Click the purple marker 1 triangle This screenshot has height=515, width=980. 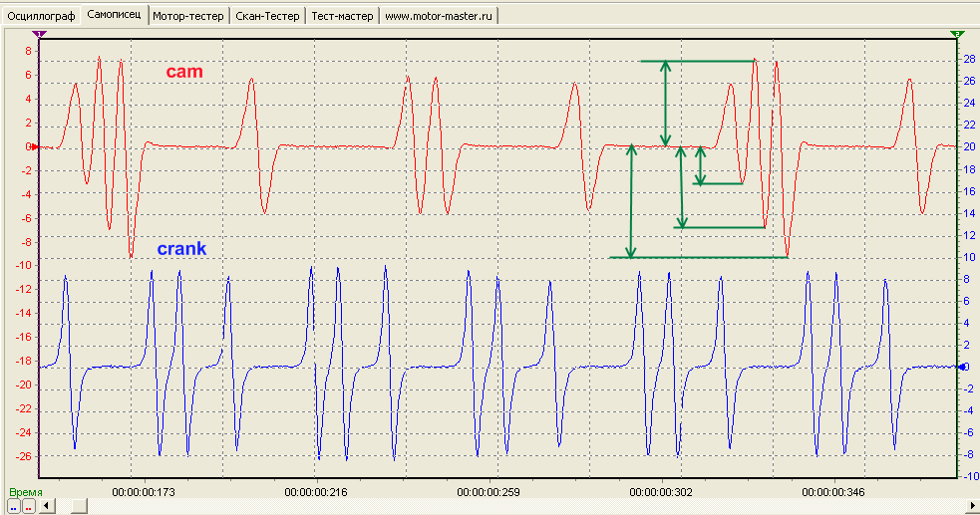click(x=39, y=34)
